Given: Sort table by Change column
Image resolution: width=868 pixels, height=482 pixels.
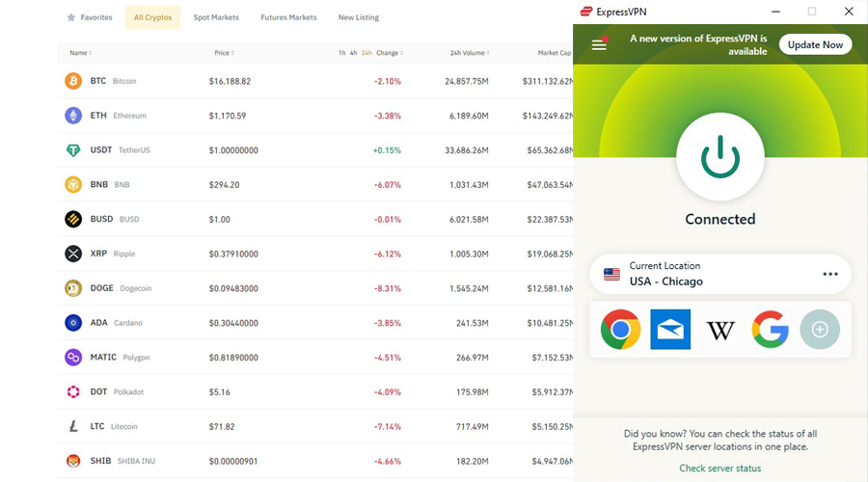Looking at the screenshot, I should coord(390,53).
